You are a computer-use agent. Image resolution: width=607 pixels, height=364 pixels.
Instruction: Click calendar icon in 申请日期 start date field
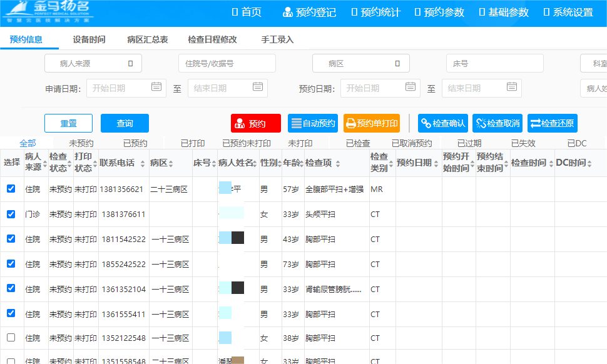point(156,87)
